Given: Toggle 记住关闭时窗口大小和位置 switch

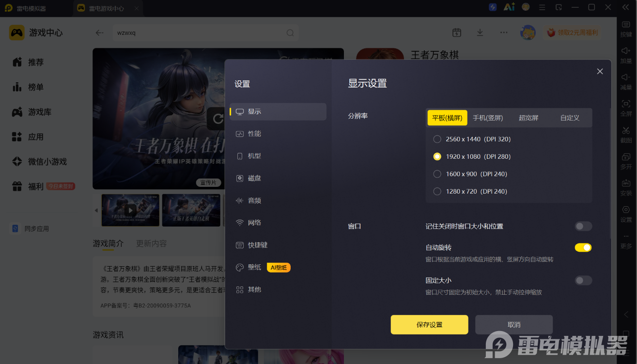Looking at the screenshot, I should coord(583,226).
